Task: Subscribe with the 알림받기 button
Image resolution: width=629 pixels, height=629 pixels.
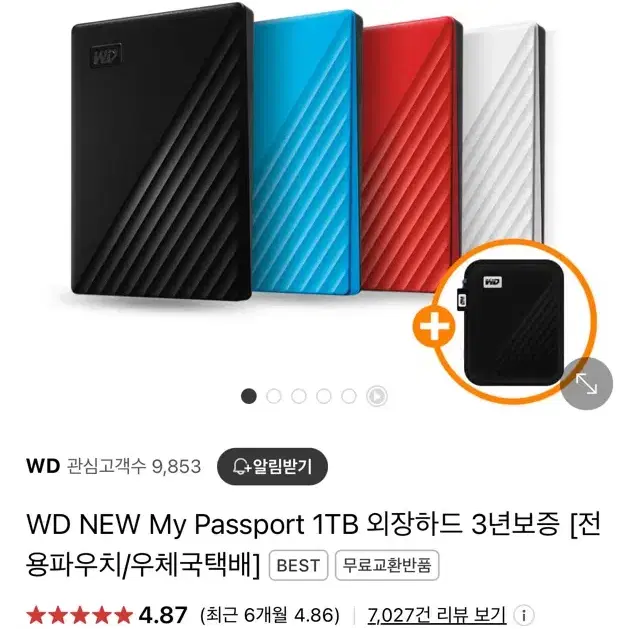Action: (x=272, y=466)
